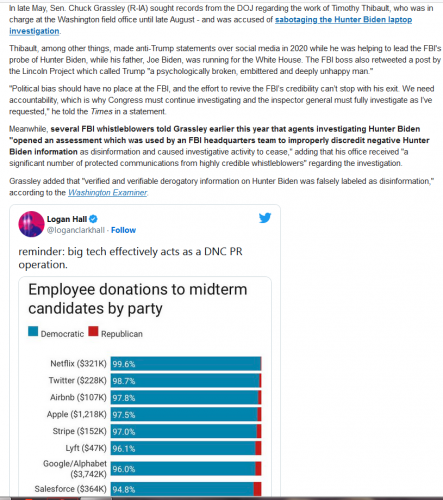The image size is (443, 500).
Task: Click the Stripe ($152K) label
Action: [79, 431]
